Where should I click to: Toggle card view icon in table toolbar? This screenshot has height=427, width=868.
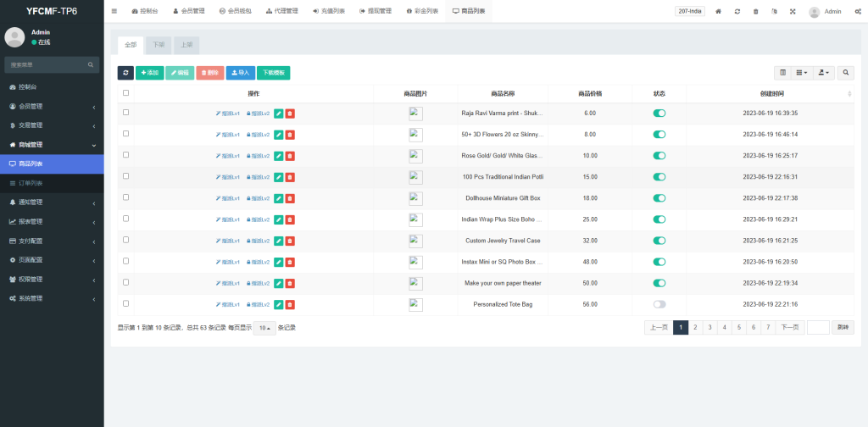pyautogui.click(x=782, y=73)
